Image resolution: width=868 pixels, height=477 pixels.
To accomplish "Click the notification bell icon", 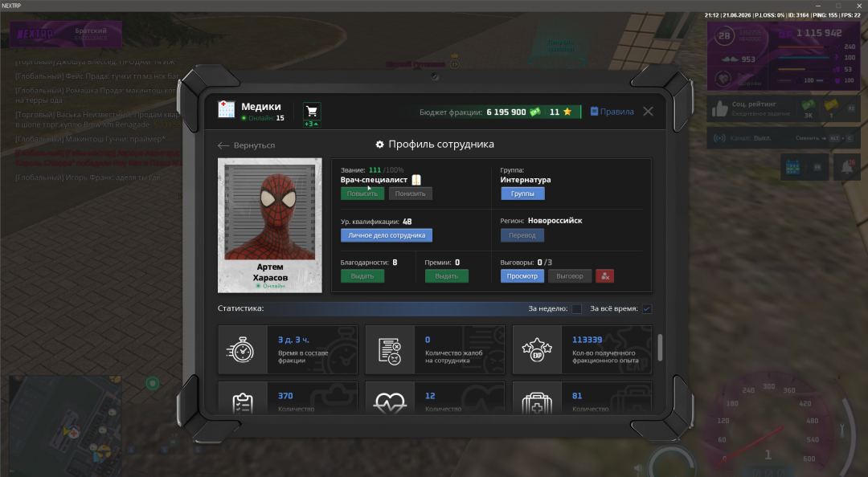I will click(847, 167).
